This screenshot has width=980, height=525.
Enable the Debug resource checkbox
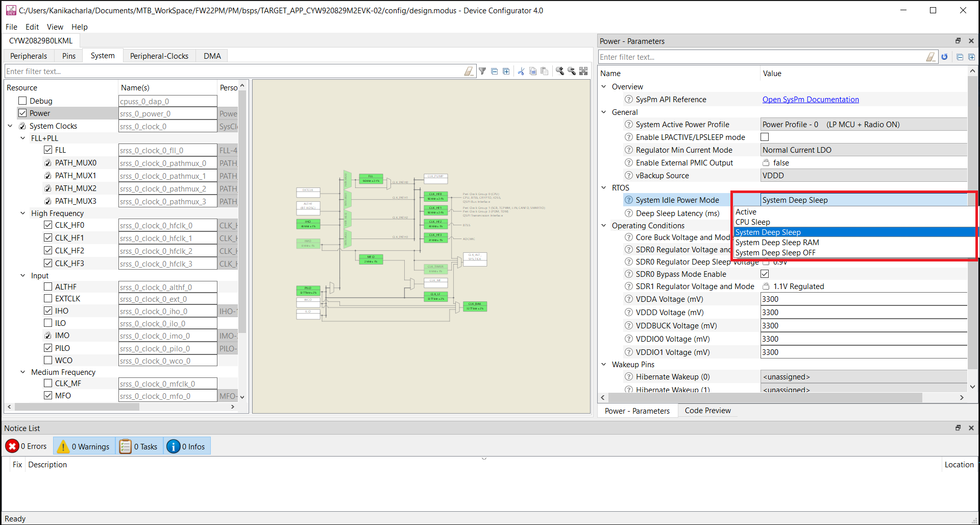(22, 101)
